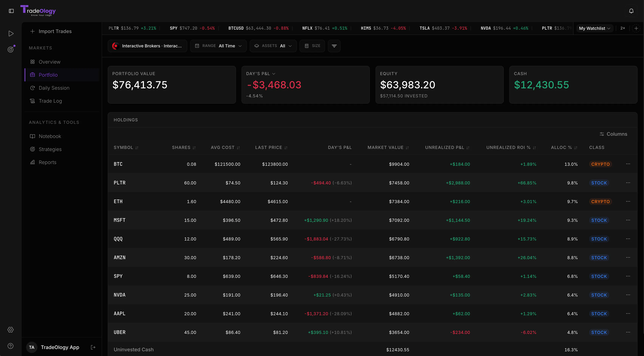Click MSFT unrealized ROI +19.24%
The width and height of the screenshot is (644, 356).
pos(527,220)
